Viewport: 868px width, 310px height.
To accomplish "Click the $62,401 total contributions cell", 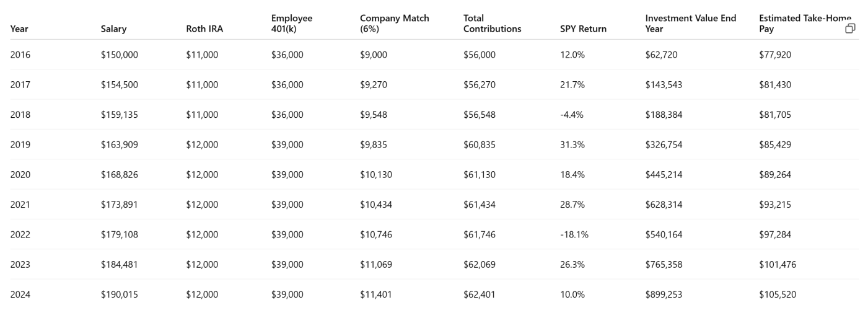I will pos(480,294).
